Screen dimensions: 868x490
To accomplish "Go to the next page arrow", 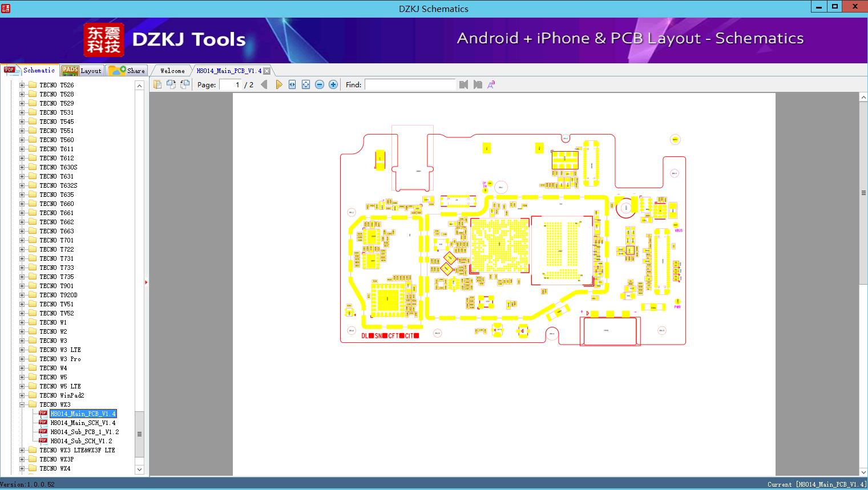I will (x=278, y=84).
